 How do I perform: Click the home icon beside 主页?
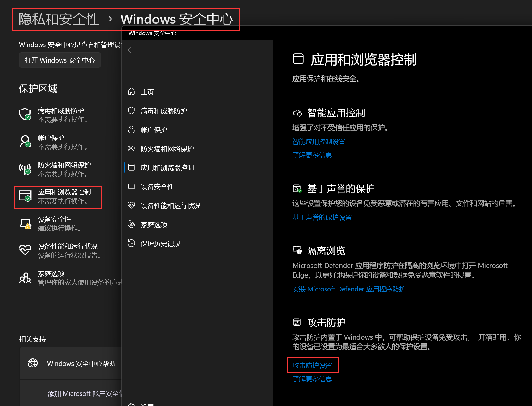pyautogui.click(x=131, y=92)
